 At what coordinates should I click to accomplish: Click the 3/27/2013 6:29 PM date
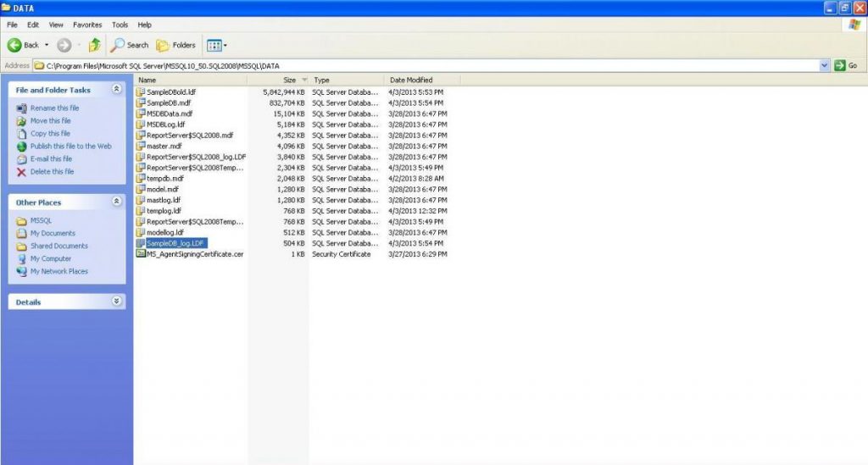tap(417, 254)
